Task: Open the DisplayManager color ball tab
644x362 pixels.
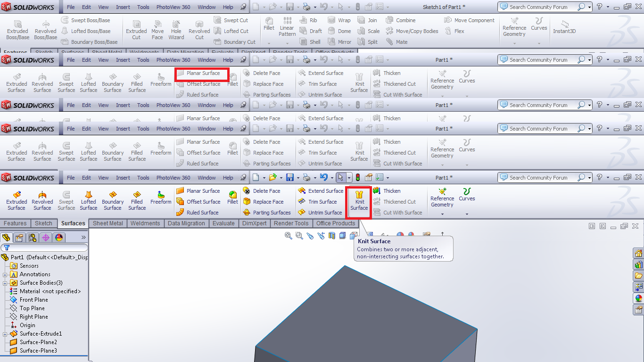Action: (x=59, y=238)
